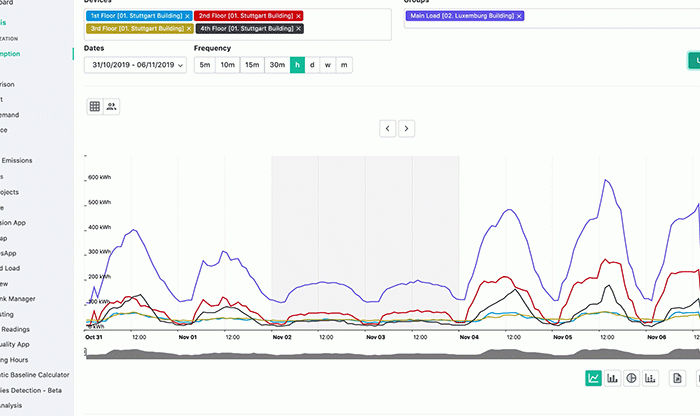
Task: Switch to pie chart icon
Action: (x=631, y=378)
